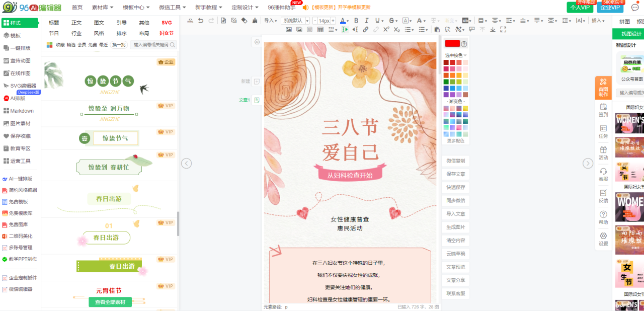Image resolution: width=644 pixels, height=311 pixels.
Task: Apply superscript formatting
Action: click(x=386, y=30)
